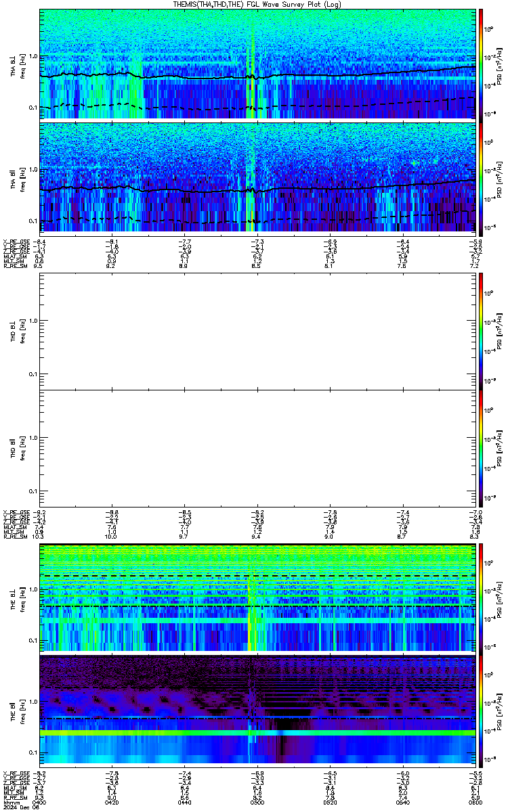Click the '1.0' frequency tick on THA B⊥ axis
Viewport: 508px width, 812px height.
point(32,56)
